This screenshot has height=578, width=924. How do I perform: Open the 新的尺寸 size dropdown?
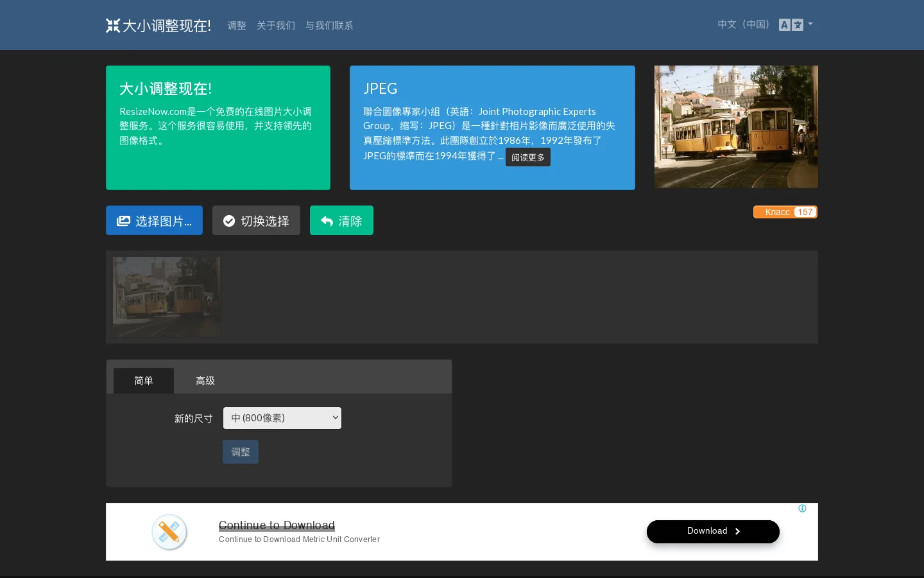click(282, 418)
